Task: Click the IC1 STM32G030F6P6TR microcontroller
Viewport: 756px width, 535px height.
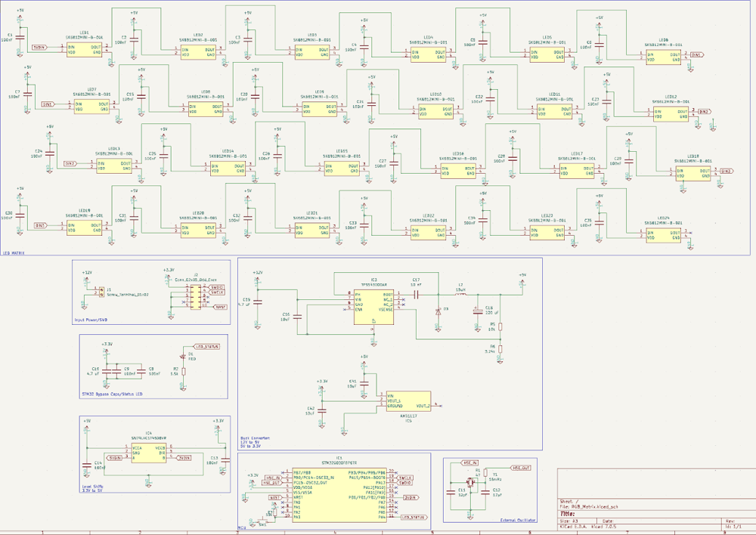Action: [x=339, y=494]
